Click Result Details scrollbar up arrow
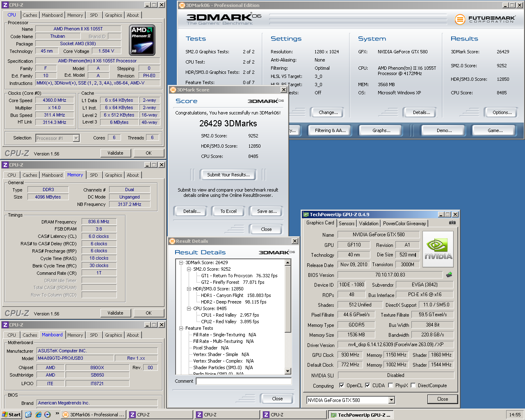The image size is (525, 420). point(288,262)
